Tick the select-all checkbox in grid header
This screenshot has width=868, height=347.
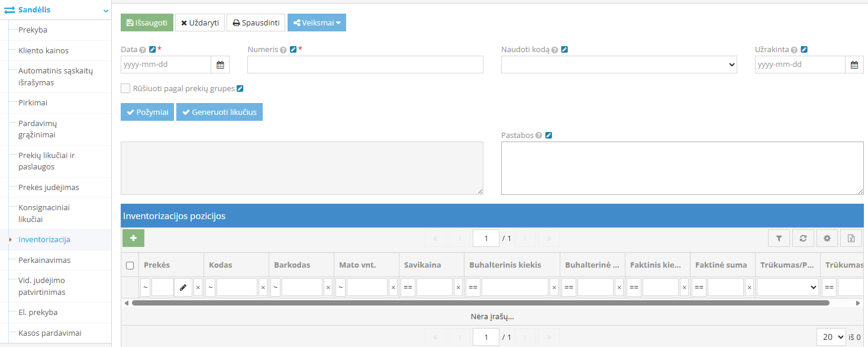[x=130, y=266]
